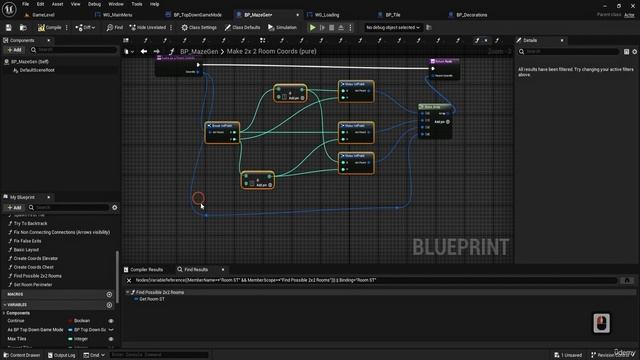Open Class Settings
The image size is (640, 360).
199,27
